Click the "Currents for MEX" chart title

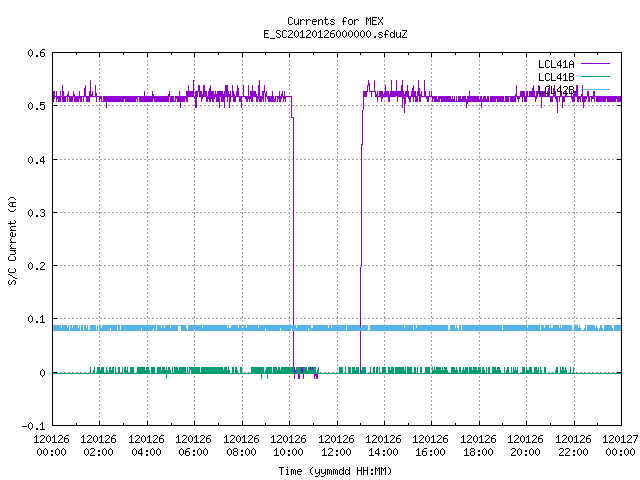(335, 21)
